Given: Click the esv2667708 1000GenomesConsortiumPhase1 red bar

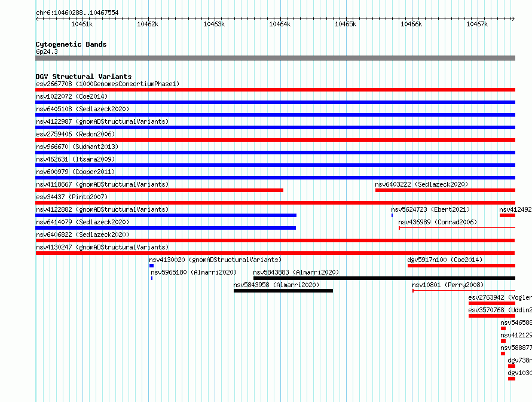Looking at the screenshot, I should (x=275, y=90).
